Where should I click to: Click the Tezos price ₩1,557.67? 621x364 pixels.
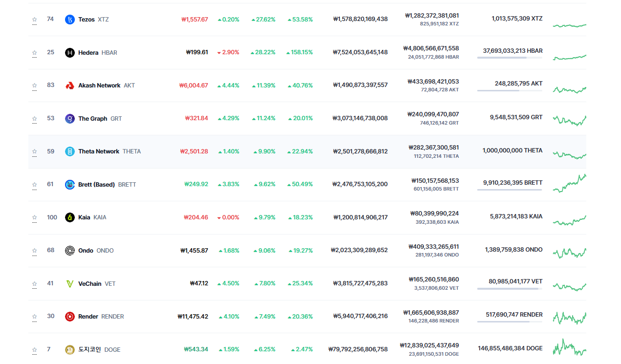[x=195, y=20]
